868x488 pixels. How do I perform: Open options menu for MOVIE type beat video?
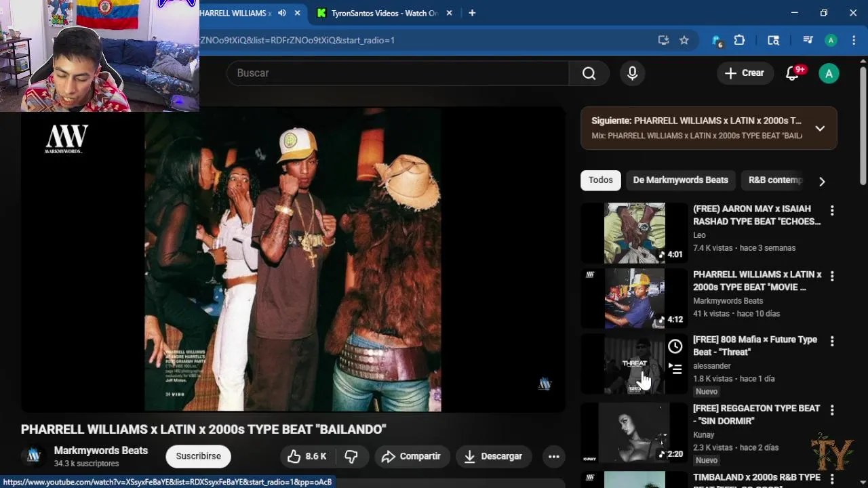(832, 276)
